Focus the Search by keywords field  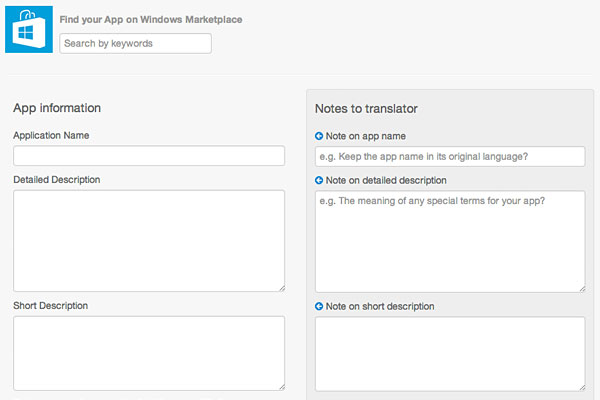click(135, 43)
